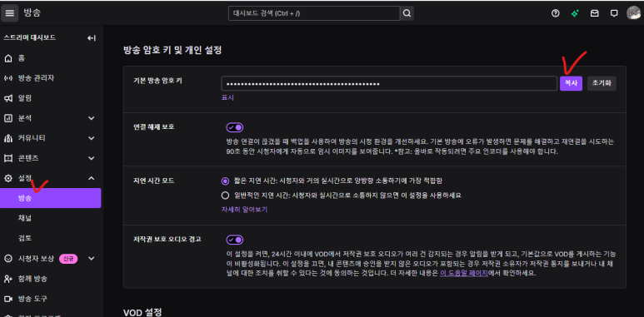Open the mail inbox icon

pos(594,13)
